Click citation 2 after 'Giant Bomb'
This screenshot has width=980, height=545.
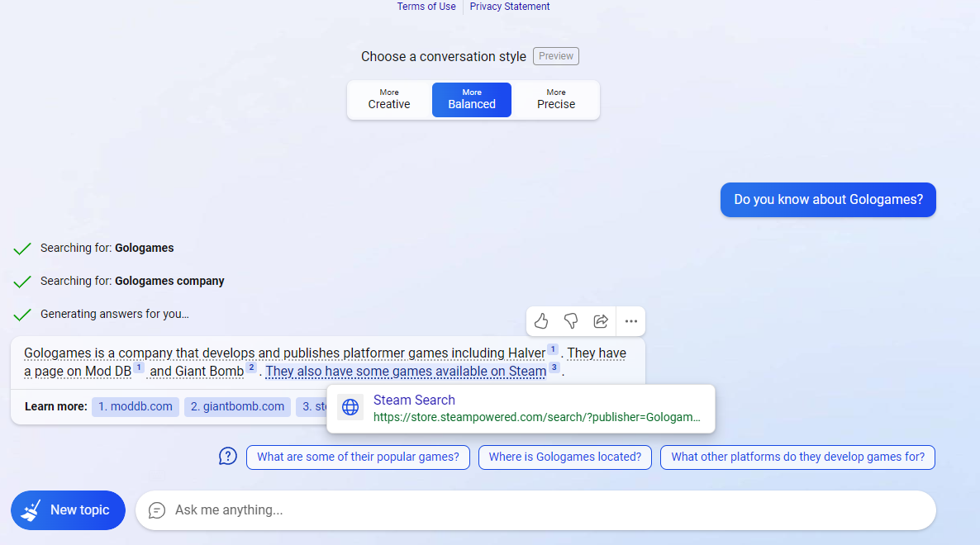[x=251, y=367]
